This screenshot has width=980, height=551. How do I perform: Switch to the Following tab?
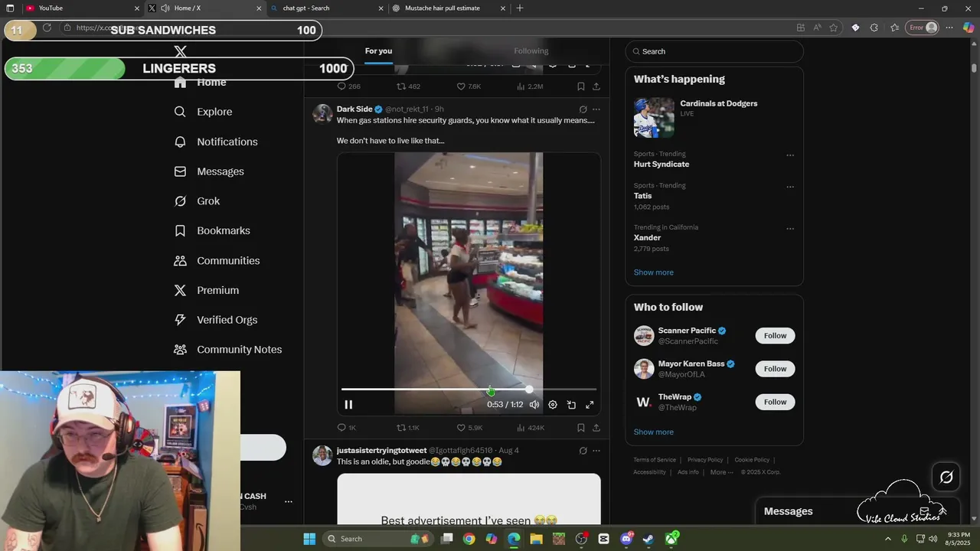[531, 51]
